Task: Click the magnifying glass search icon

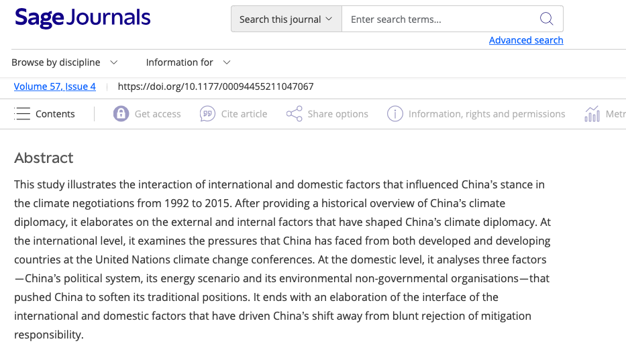Action: point(546,19)
